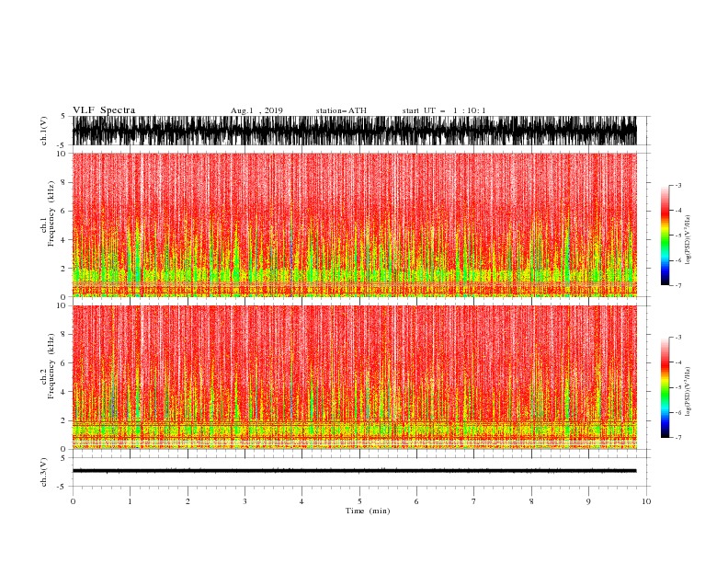
Task: Click the "-5" tick on ch.1(V) axis
Action: 62,145
